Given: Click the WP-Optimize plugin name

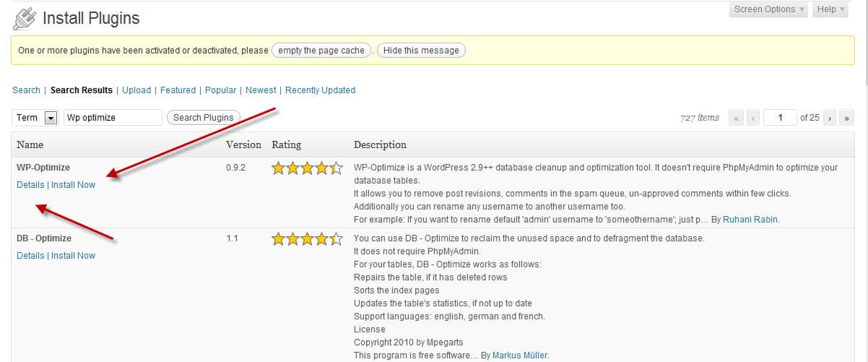Looking at the screenshot, I should coord(43,168).
